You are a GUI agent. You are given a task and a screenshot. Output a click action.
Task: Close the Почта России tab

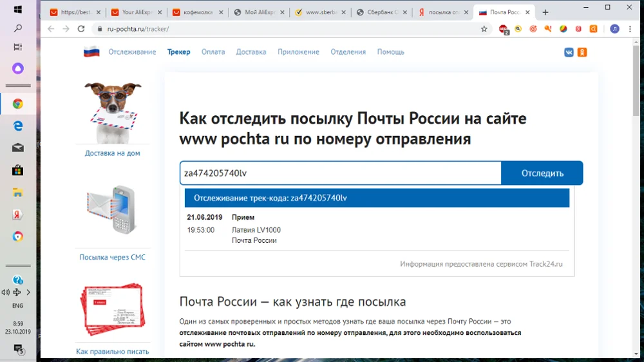point(528,12)
